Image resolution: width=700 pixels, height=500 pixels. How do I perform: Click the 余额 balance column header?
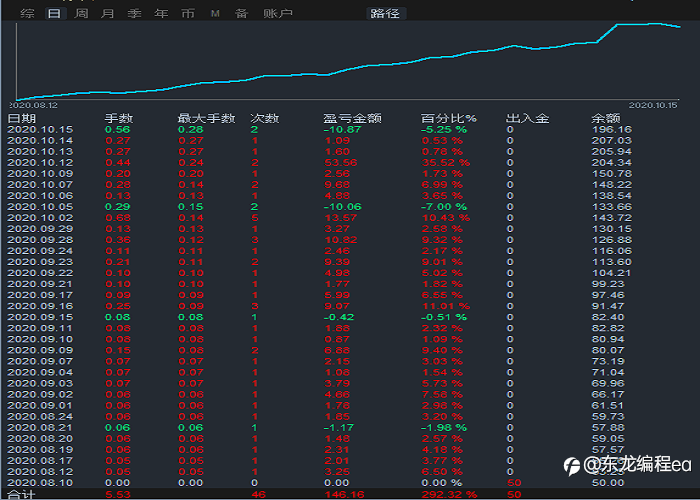tap(606, 119)
